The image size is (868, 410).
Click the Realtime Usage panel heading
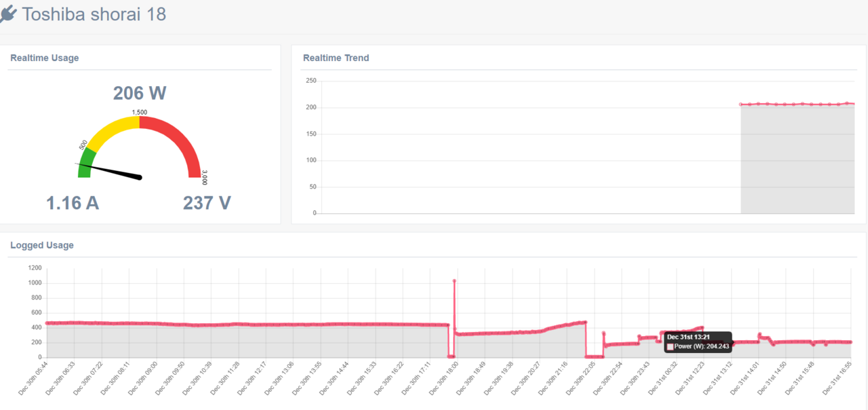(x=45, y=58)
